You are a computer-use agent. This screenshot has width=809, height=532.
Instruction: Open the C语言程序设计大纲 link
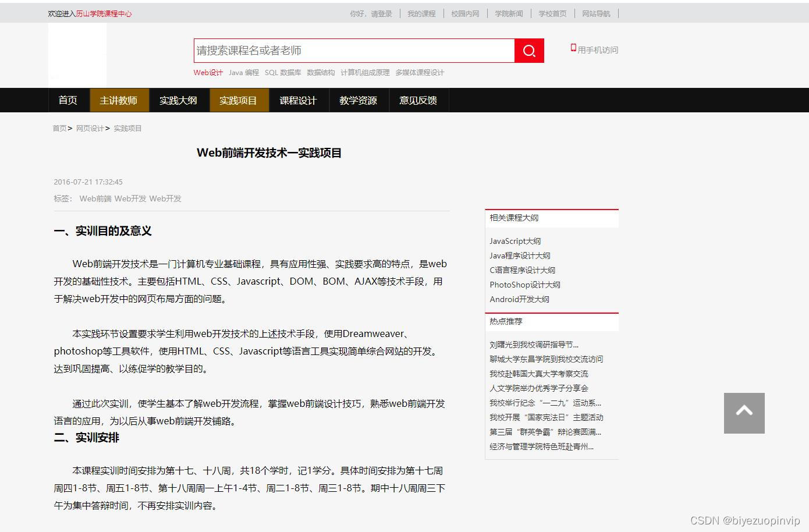pyautogui.click(x=522, y=270)
